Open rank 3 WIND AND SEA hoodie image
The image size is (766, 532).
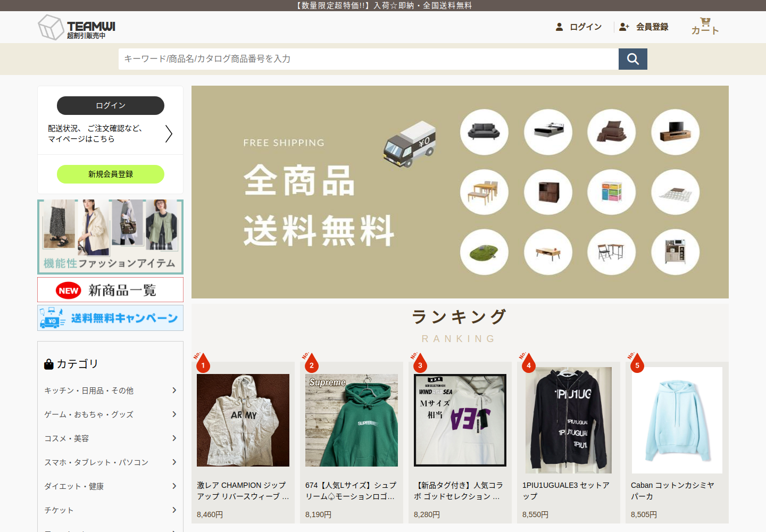(x=460, y=420)
